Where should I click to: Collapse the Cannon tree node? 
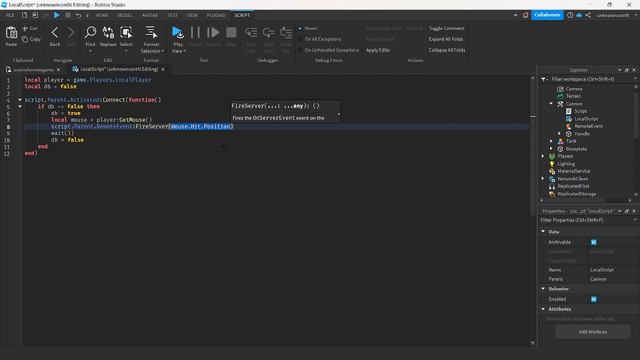click(x=551, y=104)
